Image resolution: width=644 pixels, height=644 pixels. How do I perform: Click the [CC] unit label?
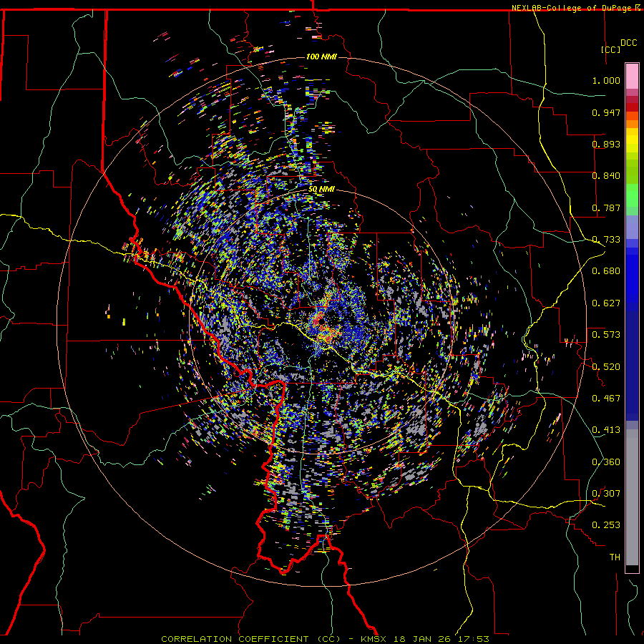pos(611,49)
